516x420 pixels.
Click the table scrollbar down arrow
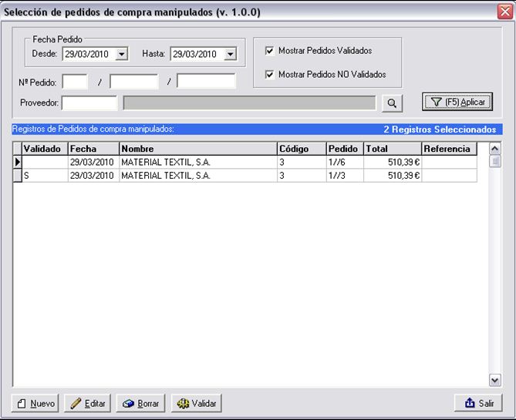tap(495, 380)
